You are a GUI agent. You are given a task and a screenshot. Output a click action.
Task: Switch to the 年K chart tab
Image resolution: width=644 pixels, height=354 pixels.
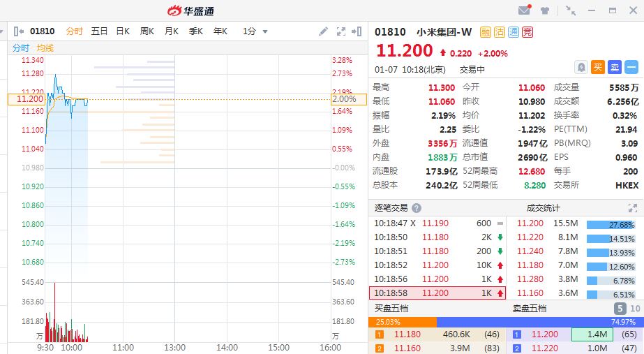220,31
